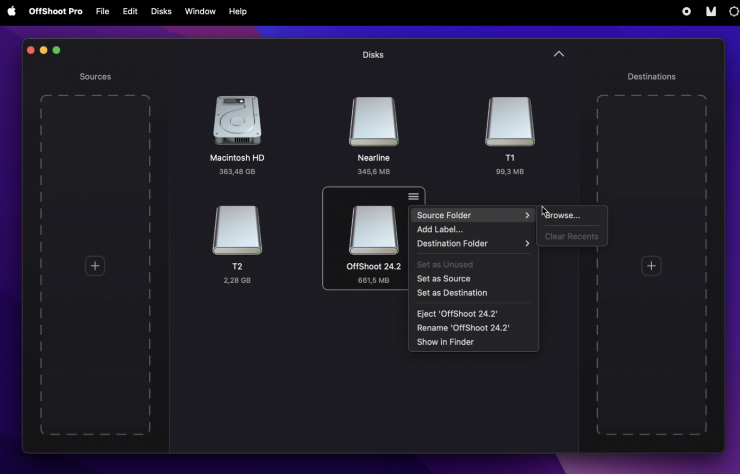Add a destination with the plus icon

point(651,266)
